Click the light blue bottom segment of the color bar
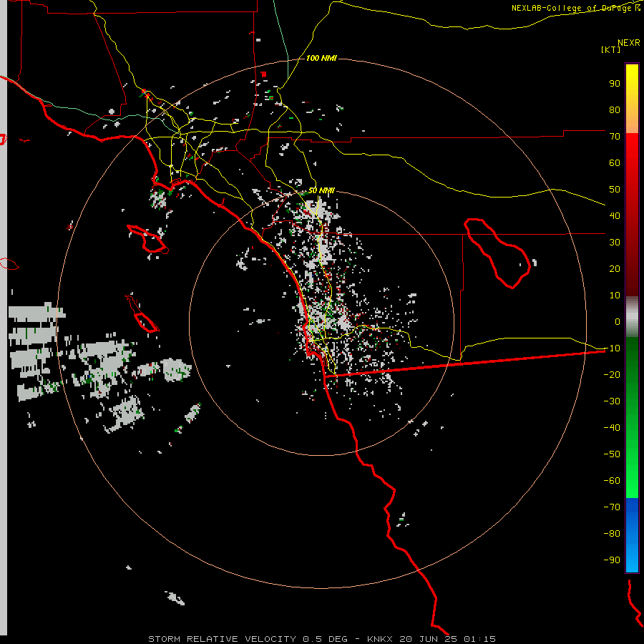The width and height of the screenshot is (644, 644). click(x=632, y=535)
